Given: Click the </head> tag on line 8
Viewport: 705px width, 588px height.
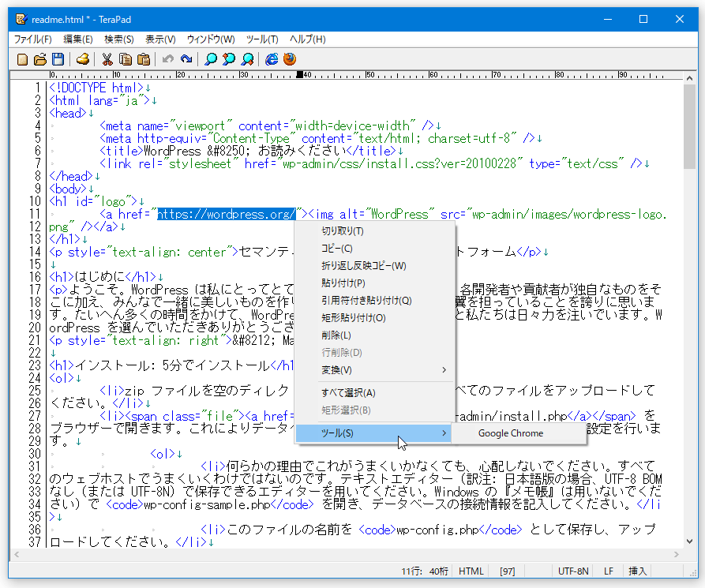Looking at the screenshot, I should coord(71,176).
